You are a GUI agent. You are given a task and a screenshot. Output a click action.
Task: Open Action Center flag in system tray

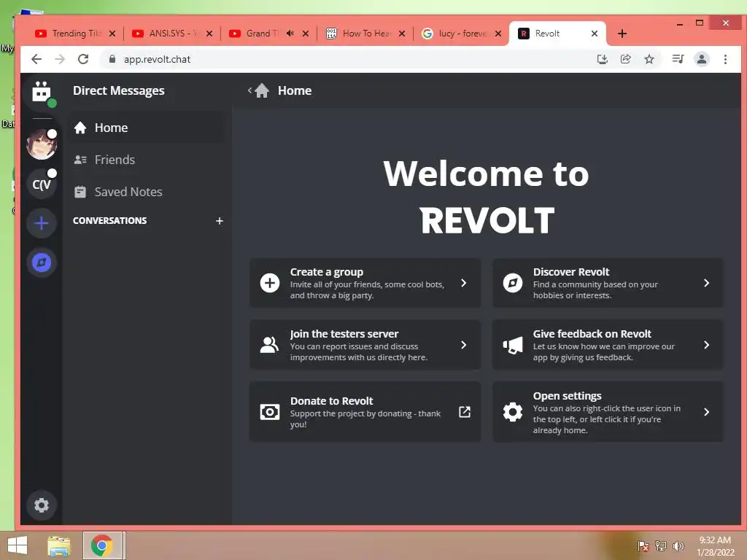pyautogui.click(x=643, y=545)
